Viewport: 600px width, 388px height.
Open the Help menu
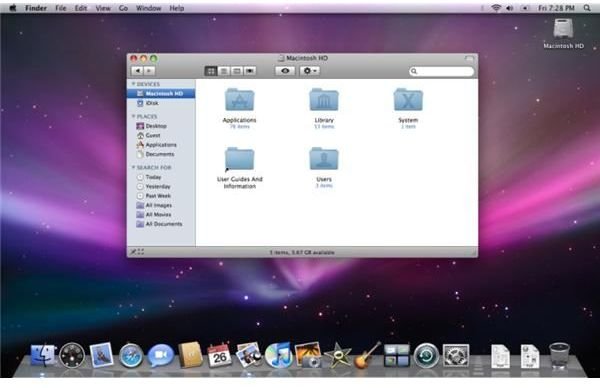(x=177, y=8)
